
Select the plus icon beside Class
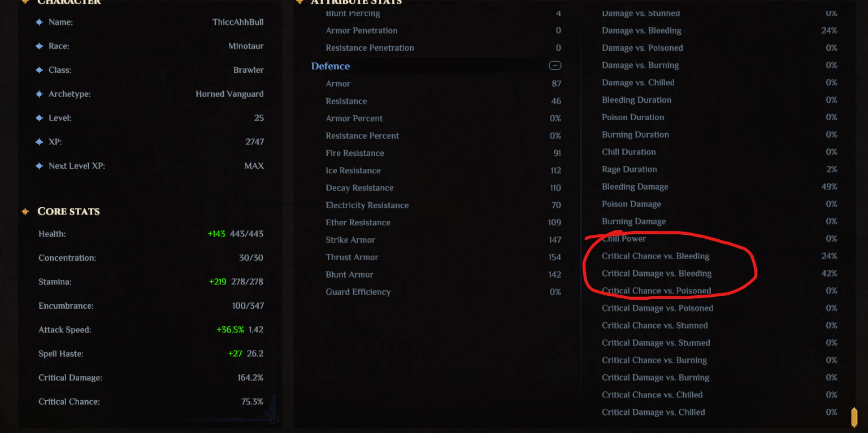[39, 70]
